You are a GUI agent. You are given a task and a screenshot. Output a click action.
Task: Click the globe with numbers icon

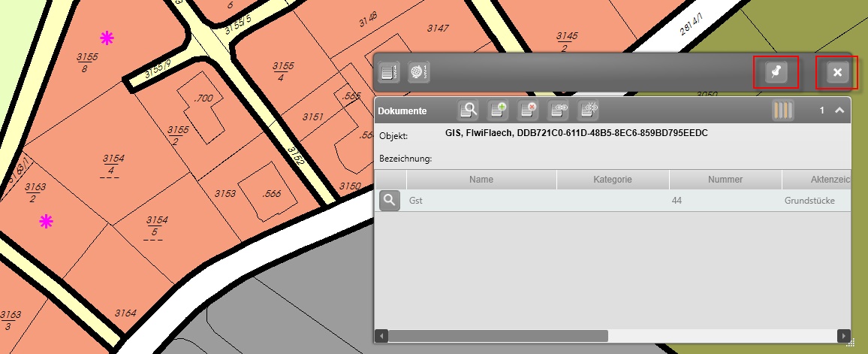click(418, 72)
